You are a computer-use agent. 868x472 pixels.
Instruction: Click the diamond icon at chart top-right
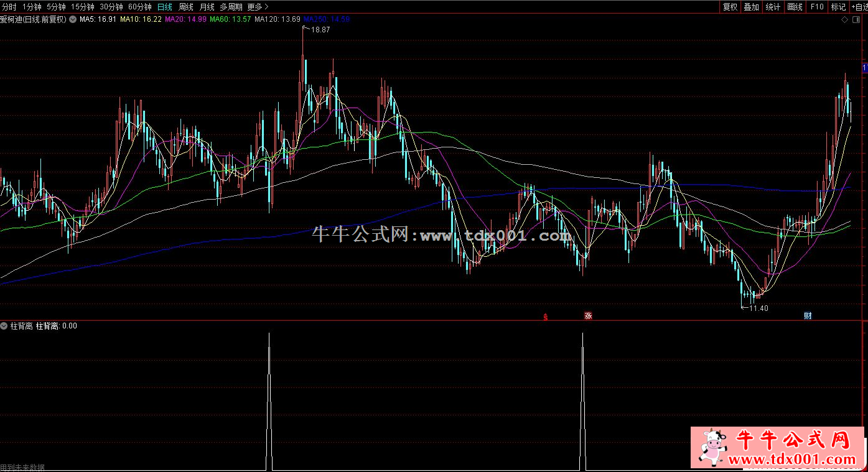click(x=845, y=20)
